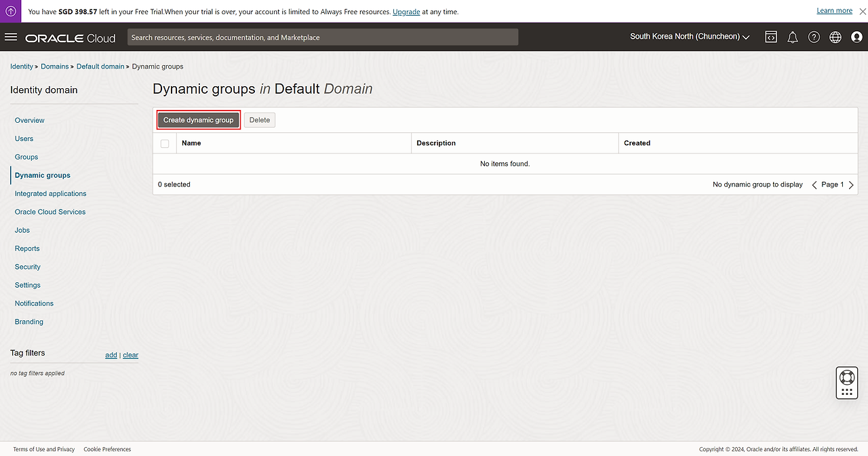The image size is (868, 456).
Task: Click the add tag filter link
Action: tap(111, 355)
